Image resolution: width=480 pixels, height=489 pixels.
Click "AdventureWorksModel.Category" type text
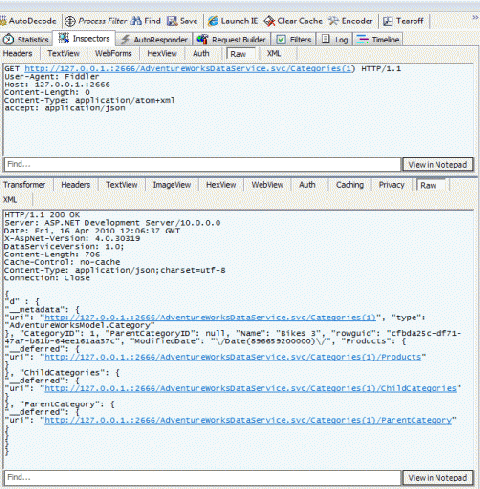click(80, 325)
